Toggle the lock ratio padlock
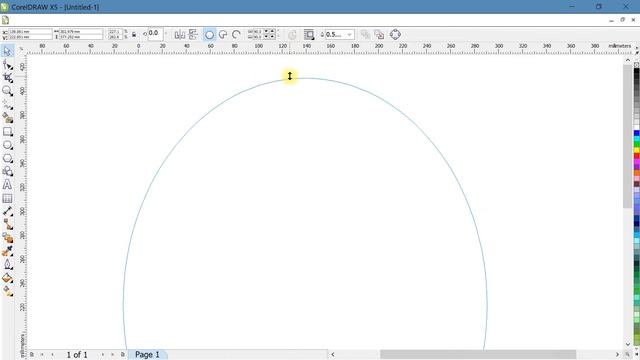This screenshot has height=360, width=640. 134,35
